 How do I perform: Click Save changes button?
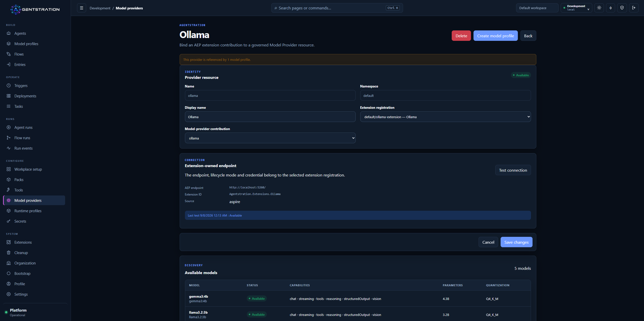pyautogui.click(x=516, y=242)
